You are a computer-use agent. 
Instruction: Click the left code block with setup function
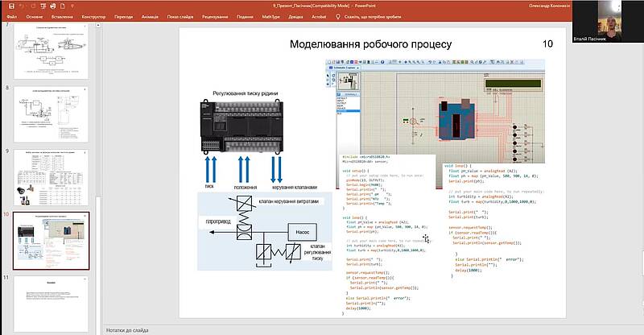tap(386, 234)
